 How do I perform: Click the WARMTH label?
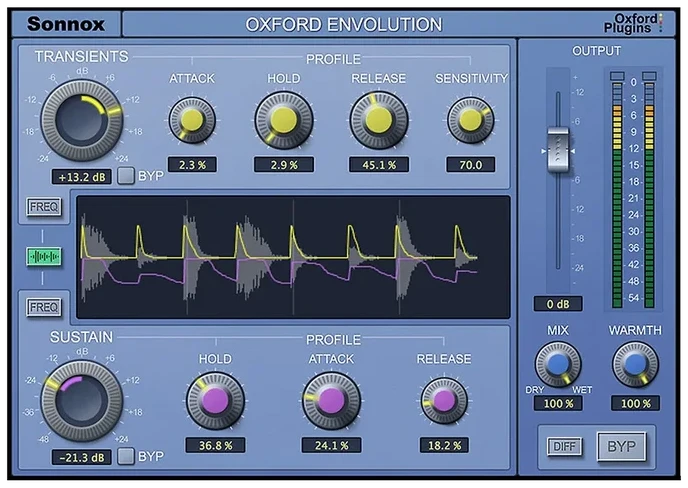[635, 330]
